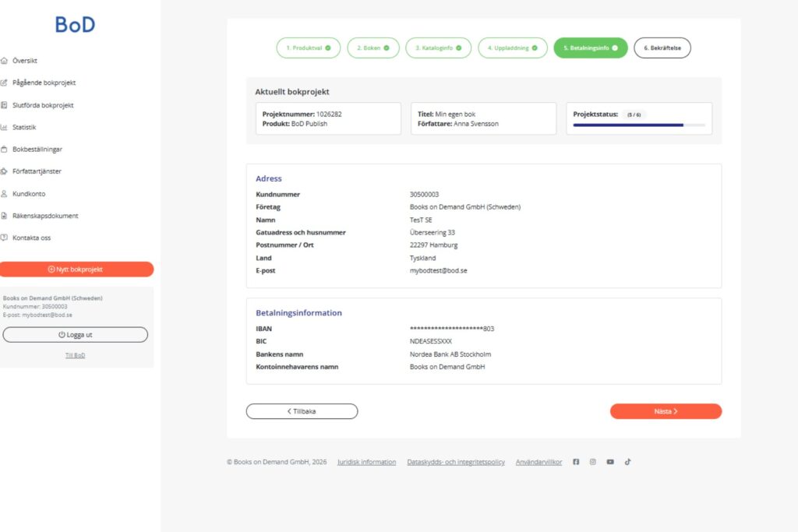Open Juridisk information link
The width and height of the screenshot is (798, 532).
coord(366,462)
